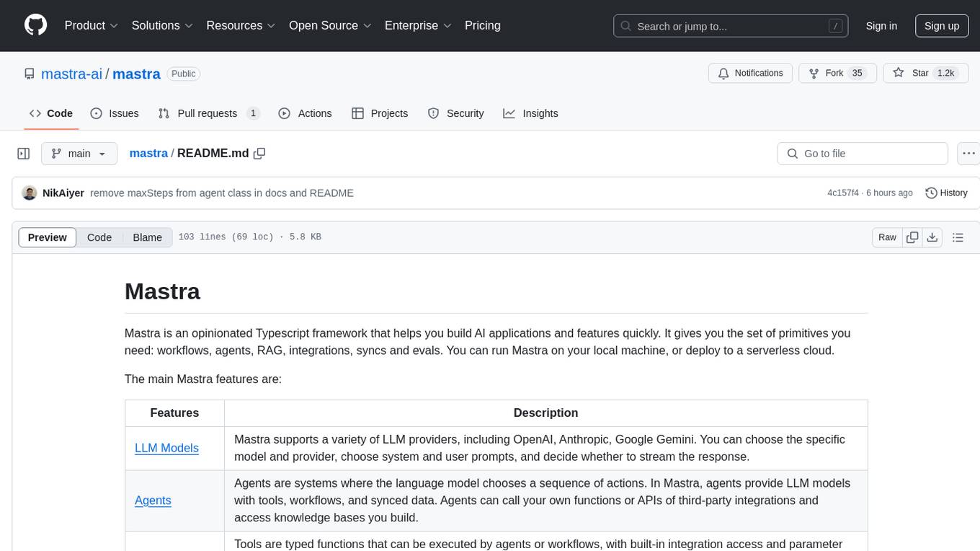
Task: Switch to the Blame view
Action: (148, 237)
